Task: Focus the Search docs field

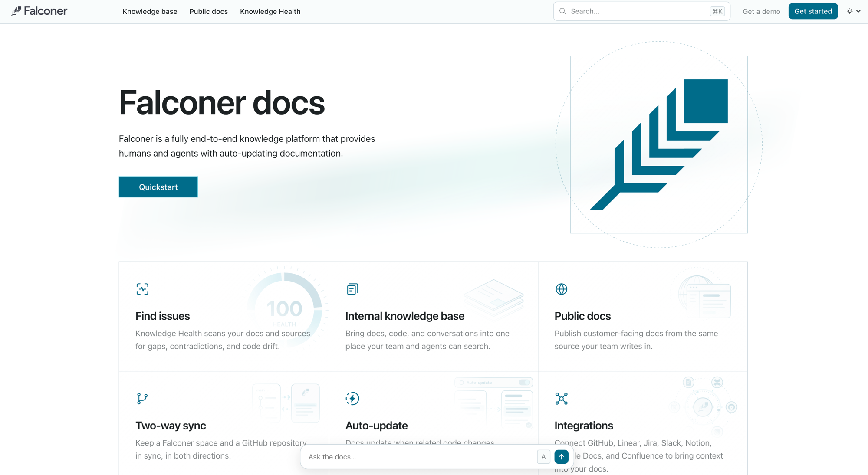Action: [x=641, y=11]
